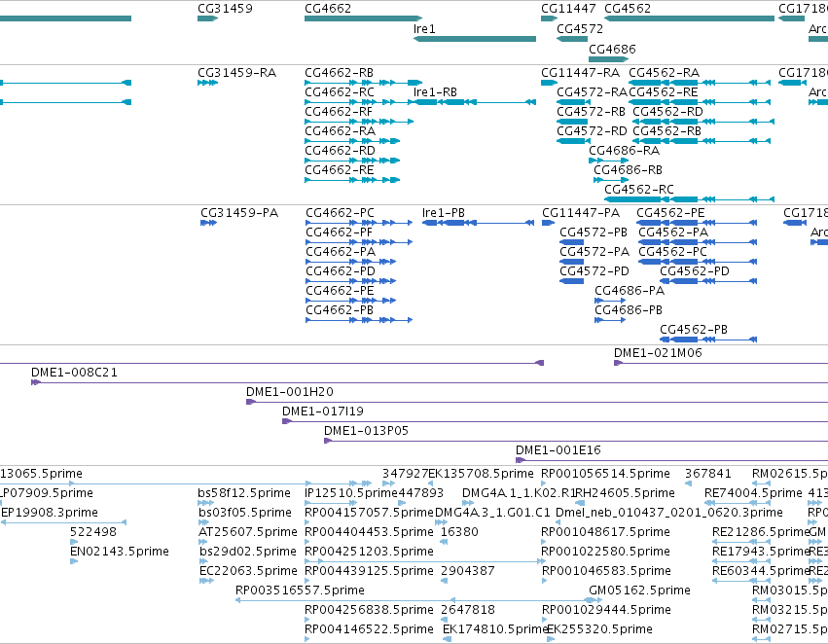The height and width of the screenshot is (644, 828).
Task: Select transcript CG4562-RD
Action: [x=668, y=112]
